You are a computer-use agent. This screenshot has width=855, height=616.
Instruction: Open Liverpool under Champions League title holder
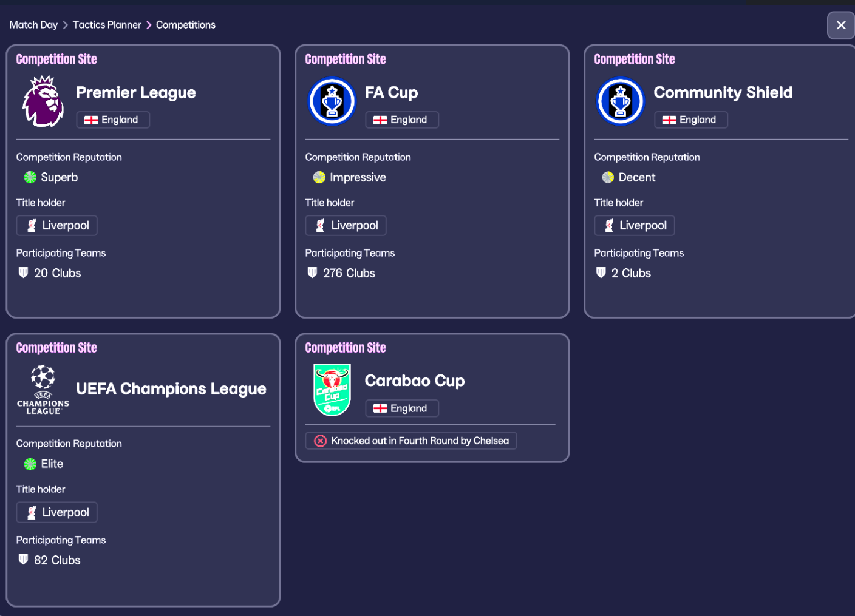57,513
